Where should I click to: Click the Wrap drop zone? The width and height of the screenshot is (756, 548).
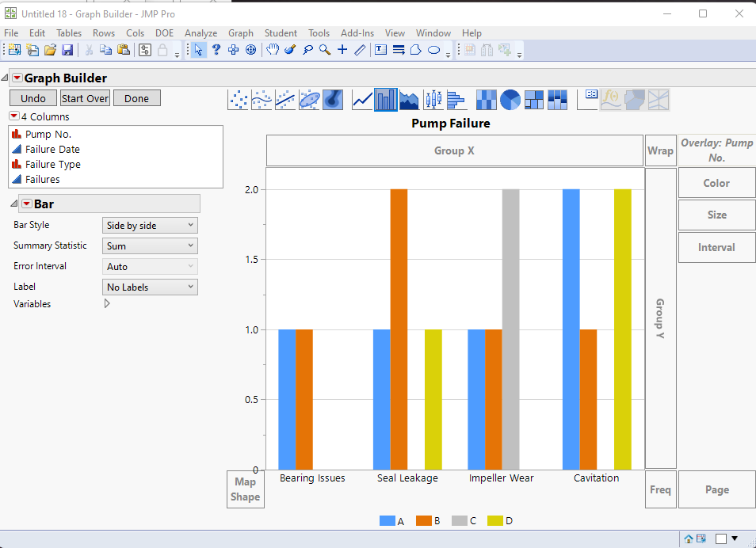[x=661, y=150]
